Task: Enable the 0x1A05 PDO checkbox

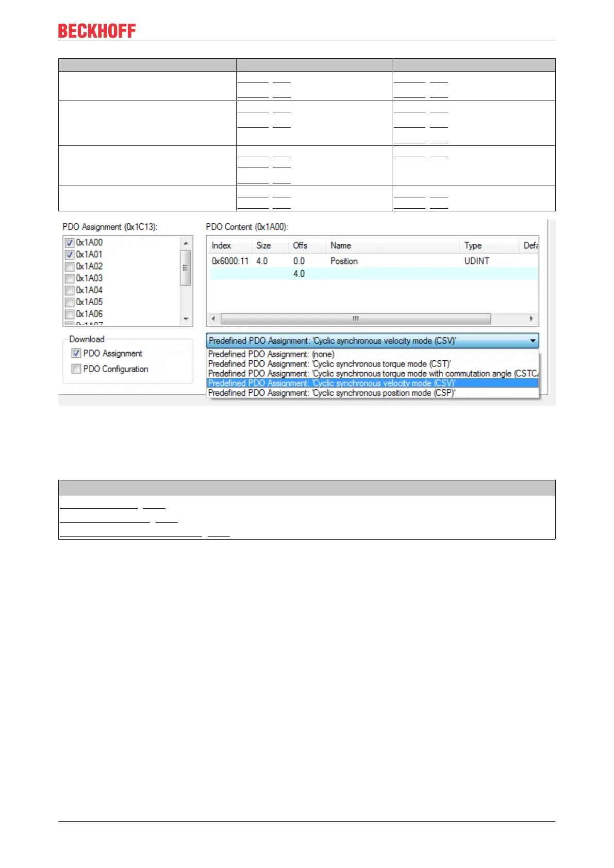Action: pyautogui.click(x=70, y=302)
